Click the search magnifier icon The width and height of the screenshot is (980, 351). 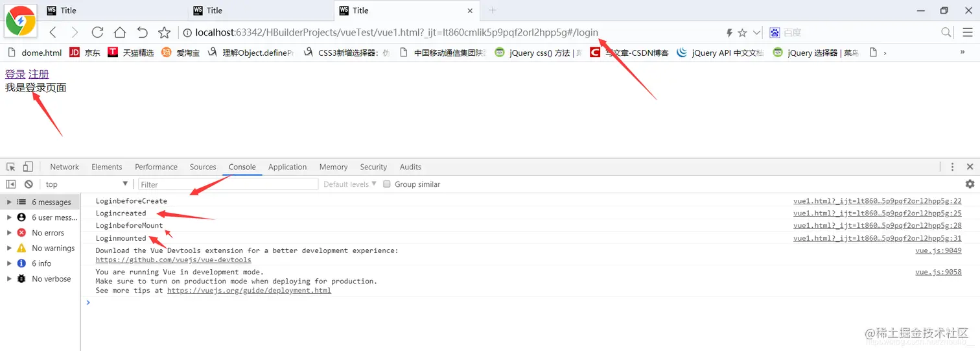pos(946,32)
